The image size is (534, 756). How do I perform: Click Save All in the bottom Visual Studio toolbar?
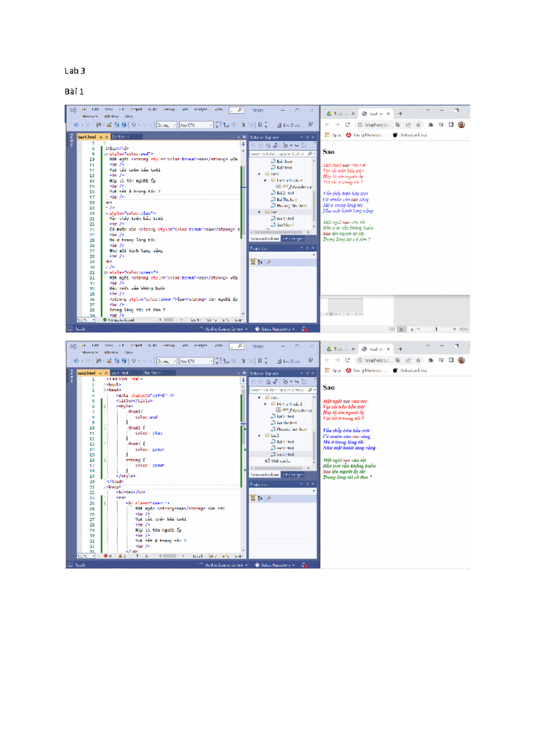124,361
